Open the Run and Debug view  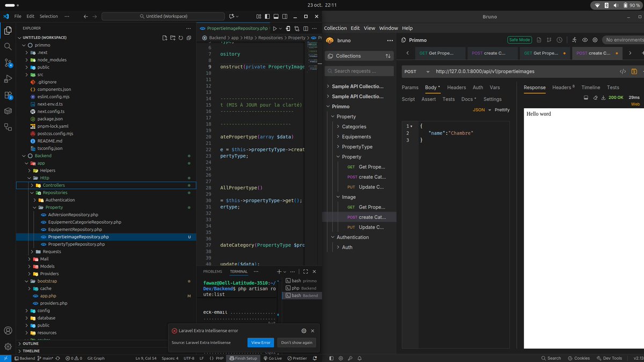8,79
